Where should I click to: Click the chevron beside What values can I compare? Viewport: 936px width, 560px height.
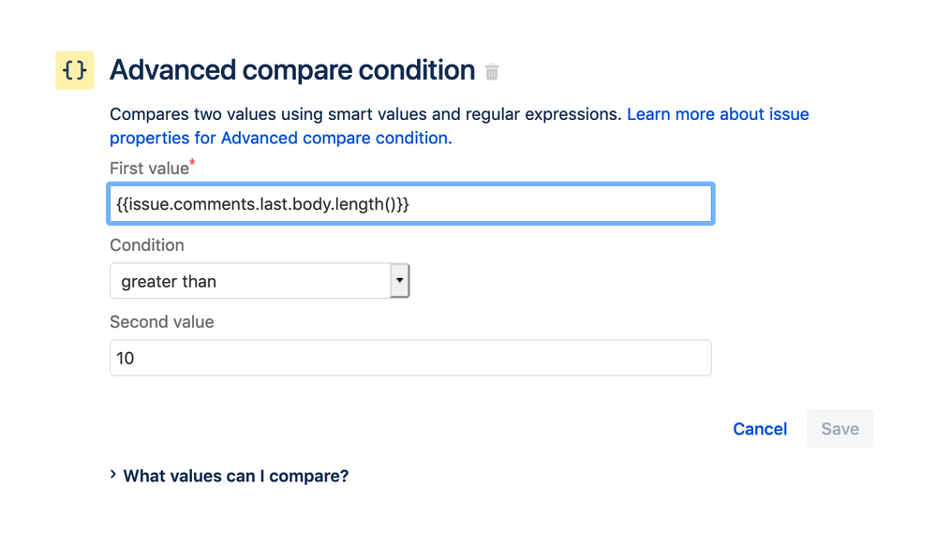click(113, 475)
